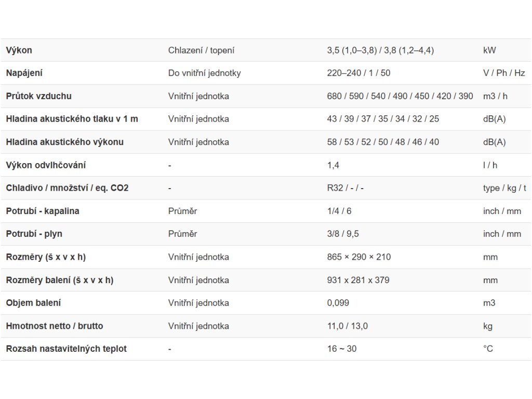Image resolution: width=532 pixels, height=399 pixels.
Task: Click the power value 3,5 (1,0–3,8) / 3,8 (1,2–4,4)
Action: [x=380, y=50]
